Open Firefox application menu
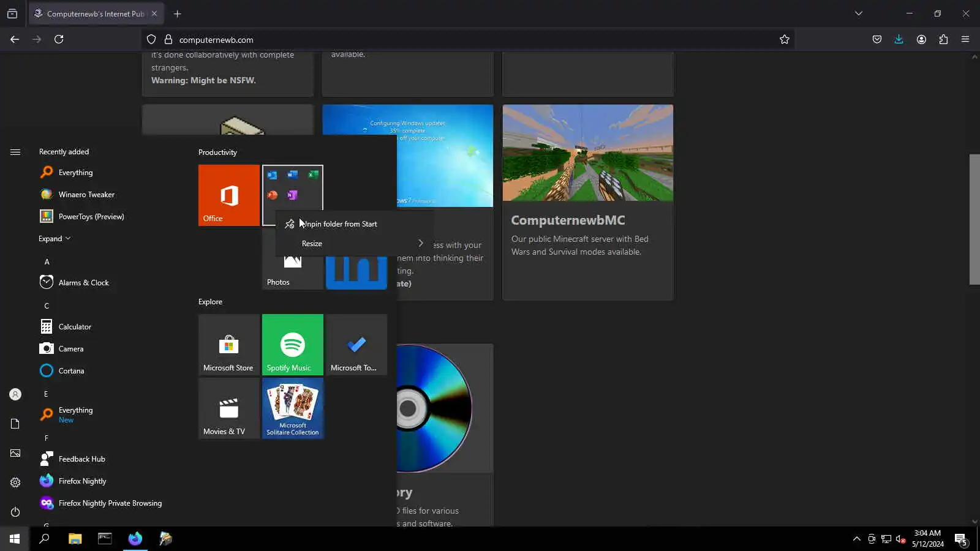 [965, 39]
